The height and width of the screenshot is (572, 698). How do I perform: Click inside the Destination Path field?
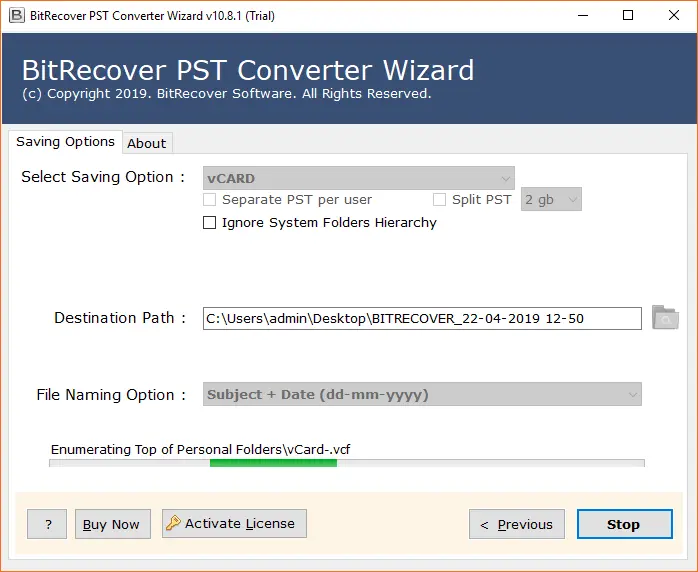coord(421,318)
